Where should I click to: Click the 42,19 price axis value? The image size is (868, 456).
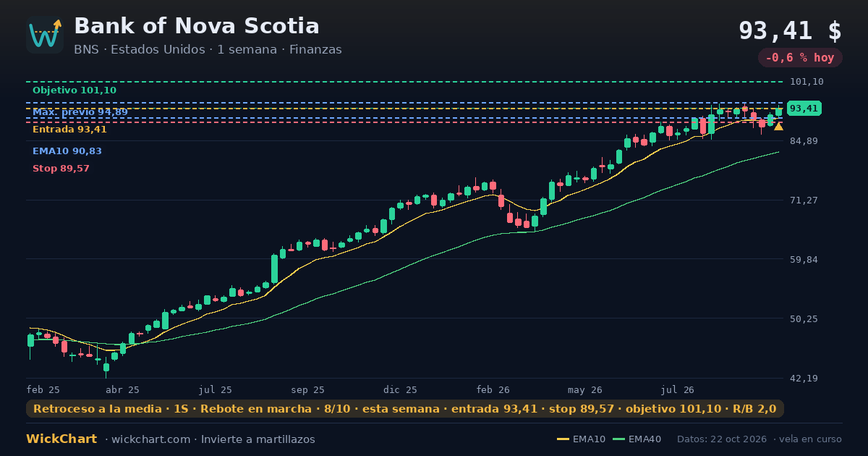pyautogui.click(x=804, y=378)
